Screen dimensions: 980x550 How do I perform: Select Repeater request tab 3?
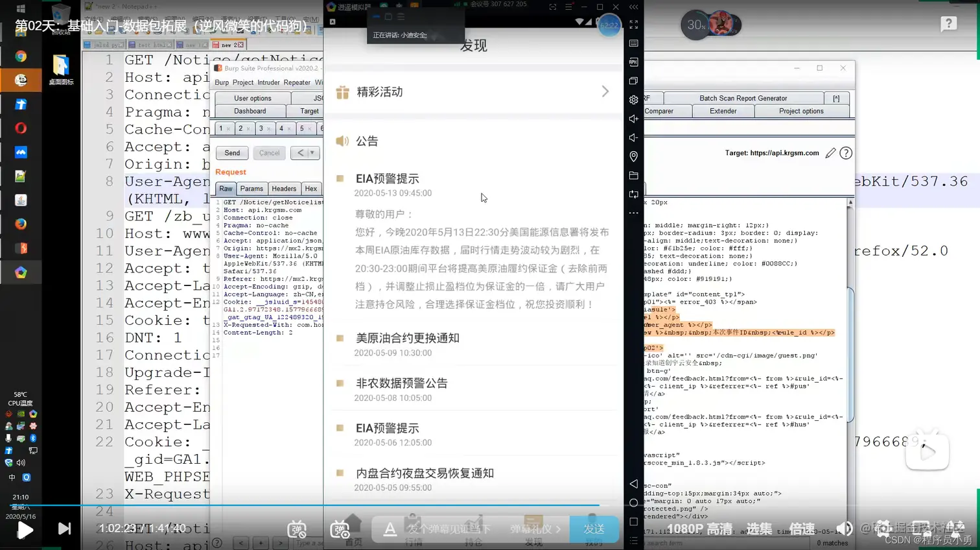click(263, 128)
